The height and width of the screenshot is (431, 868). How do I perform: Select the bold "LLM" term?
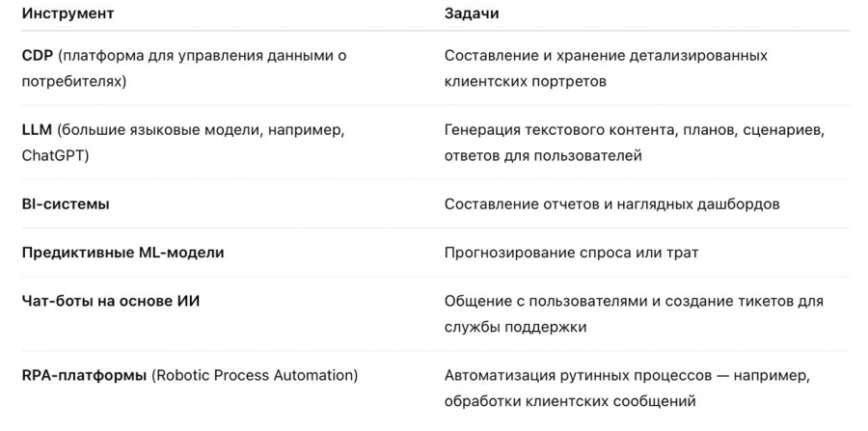(x=37, y=130)
